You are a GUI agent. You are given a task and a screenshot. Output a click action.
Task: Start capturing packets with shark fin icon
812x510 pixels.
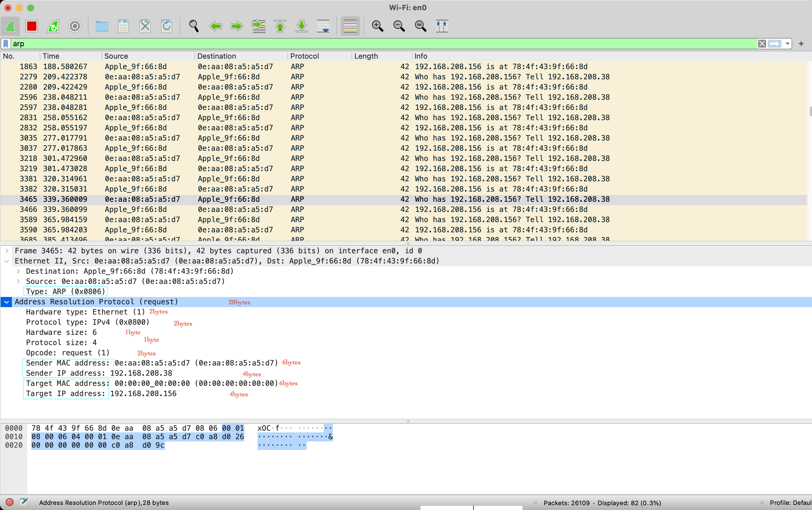click(10, 26)
